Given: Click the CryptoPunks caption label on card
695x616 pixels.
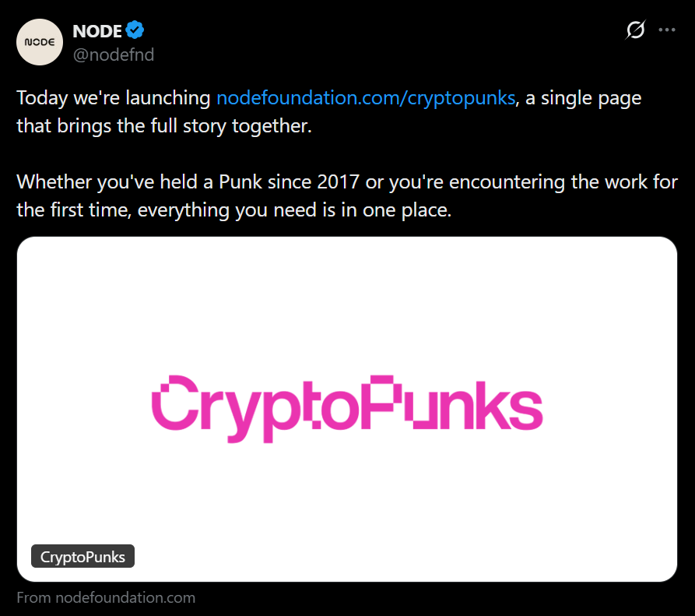Looking at the screenshot, I should coord(83,557).
